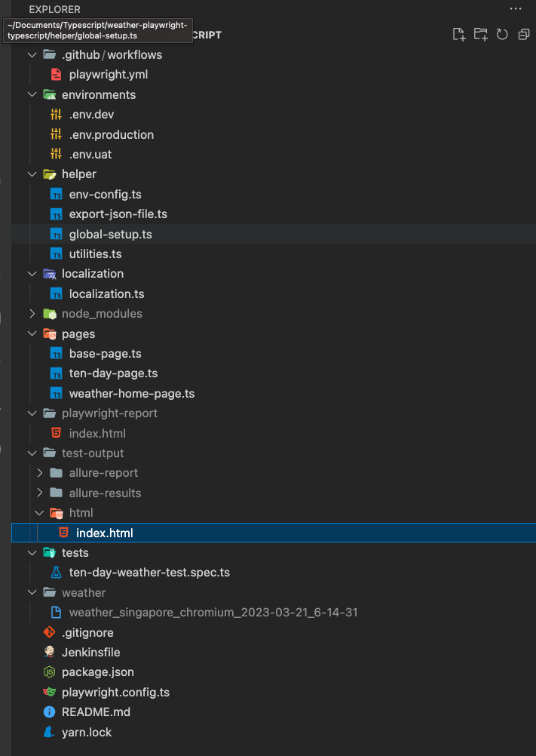Click the New File icon

(459, 34)
